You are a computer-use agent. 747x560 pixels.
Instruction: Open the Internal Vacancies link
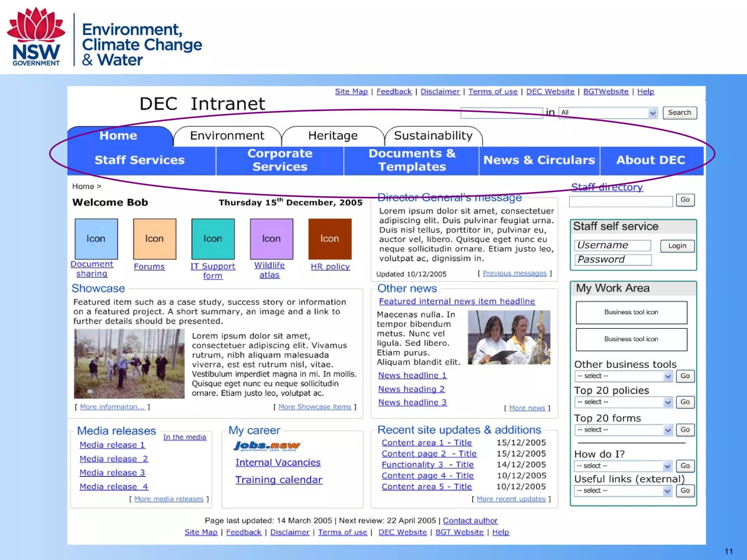(x=278, y=463)
